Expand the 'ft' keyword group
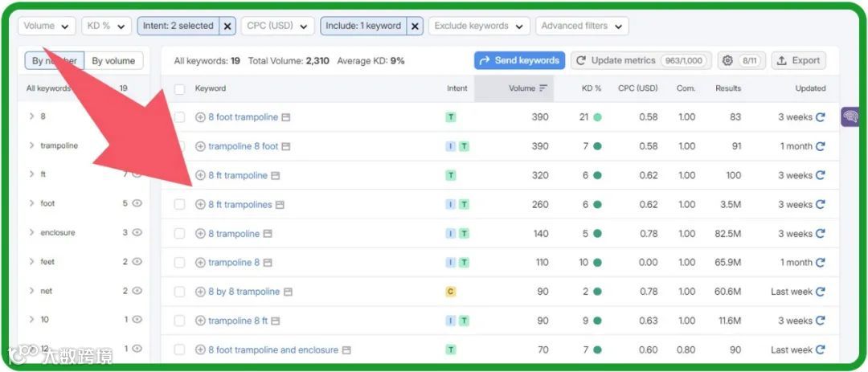The width and height of the screenshot is (868, 372). 31,174
